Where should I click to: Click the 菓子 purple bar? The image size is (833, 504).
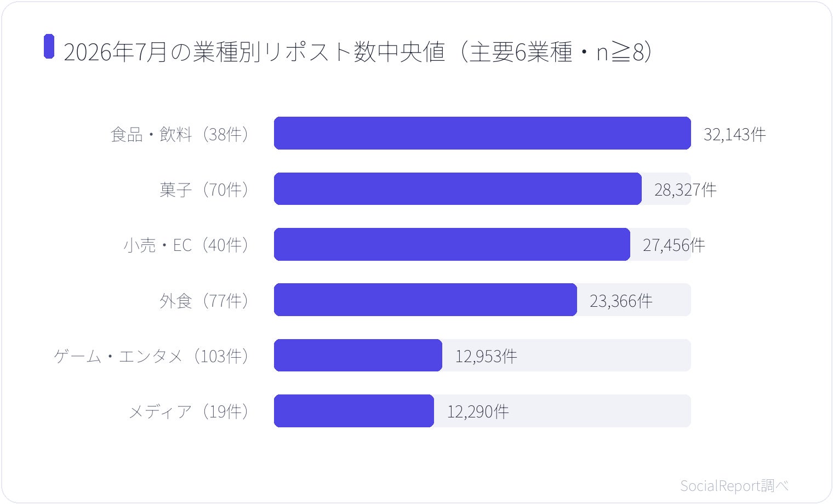(458, 189)
